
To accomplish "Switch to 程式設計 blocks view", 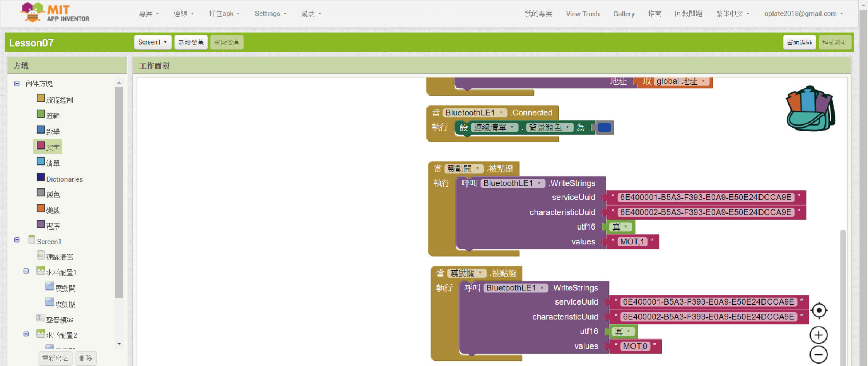I will [x=835, y=42].
